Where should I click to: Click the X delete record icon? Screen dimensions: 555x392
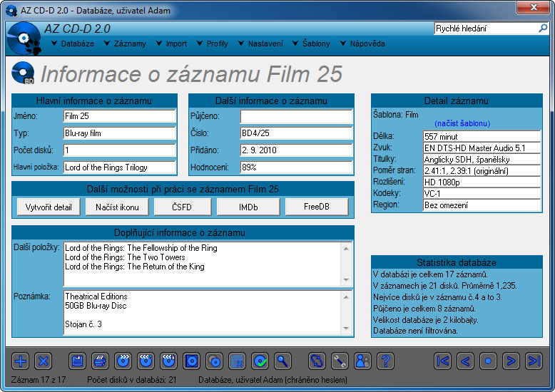43,361
